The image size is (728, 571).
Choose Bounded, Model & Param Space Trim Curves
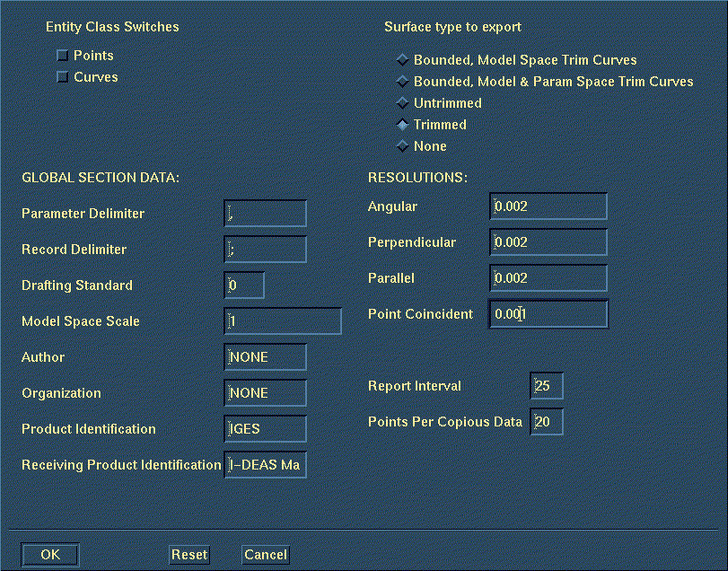[x=403, y=82]
